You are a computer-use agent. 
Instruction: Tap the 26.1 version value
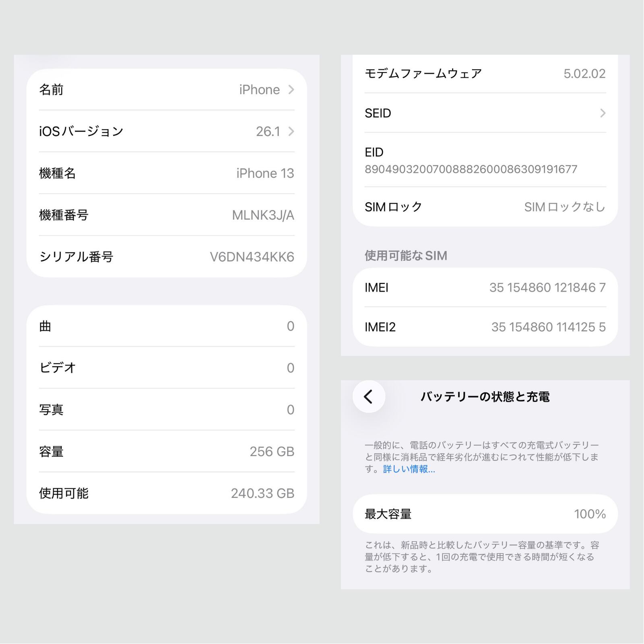coord(268,132)
